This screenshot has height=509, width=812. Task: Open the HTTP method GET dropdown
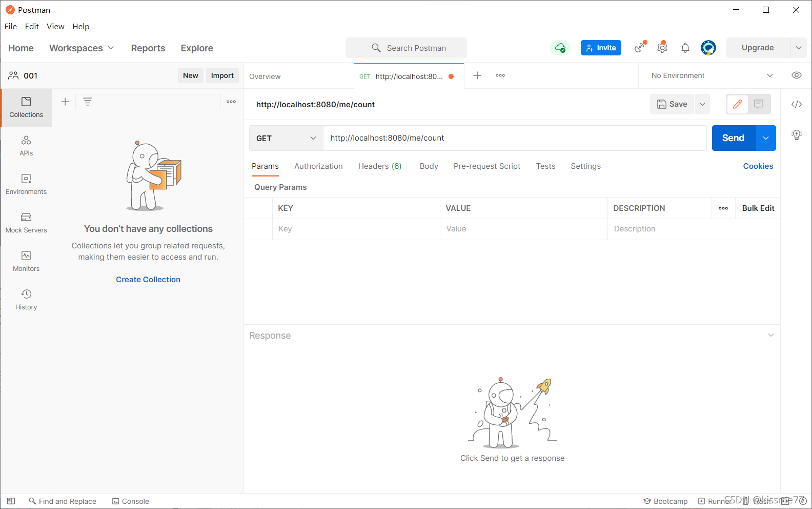click(x=286, y=138)
